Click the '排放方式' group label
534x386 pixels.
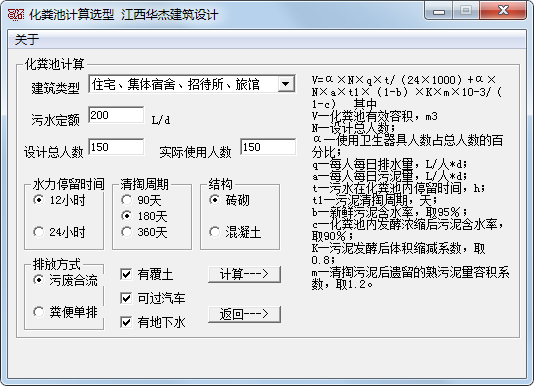[x=57, y=264]
